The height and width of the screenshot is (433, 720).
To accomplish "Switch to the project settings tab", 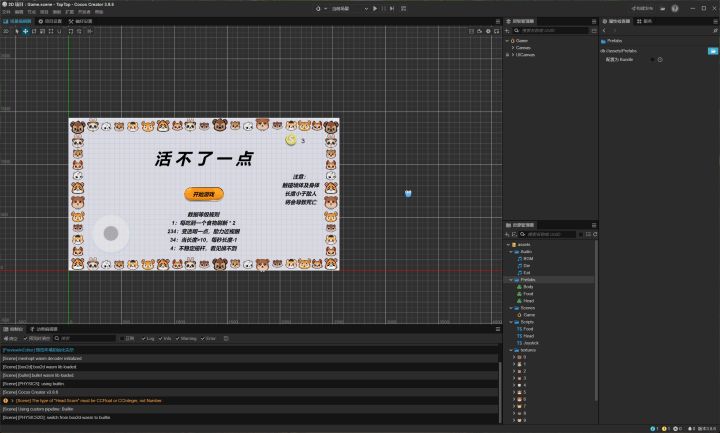I will 52,20.
